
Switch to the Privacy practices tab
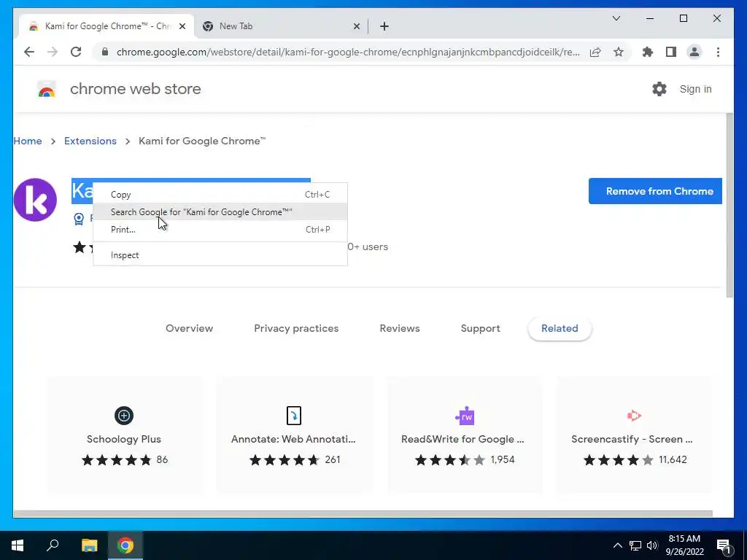coord(296,329)
